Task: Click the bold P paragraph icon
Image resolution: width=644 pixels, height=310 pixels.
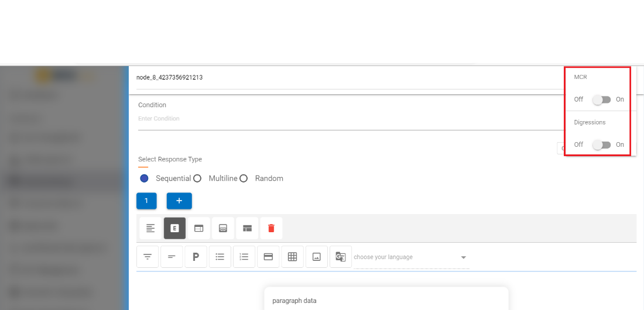Action: tap(196, 257)
